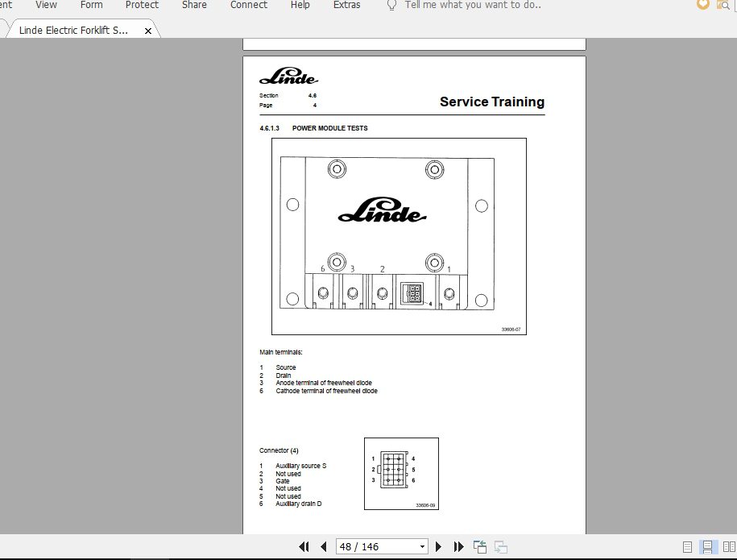Click the lightbulb icon beside Tell me

point(391,5)
